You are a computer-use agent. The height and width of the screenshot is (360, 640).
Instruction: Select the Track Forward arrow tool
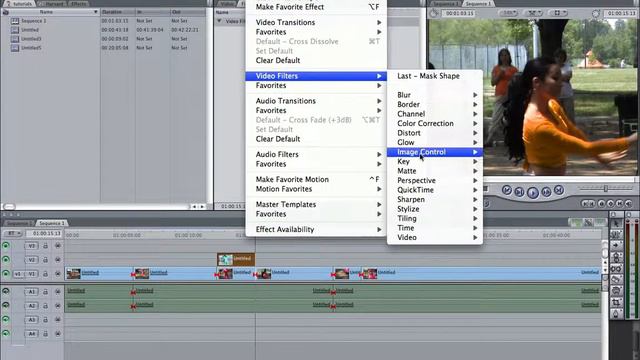(616, 245)
